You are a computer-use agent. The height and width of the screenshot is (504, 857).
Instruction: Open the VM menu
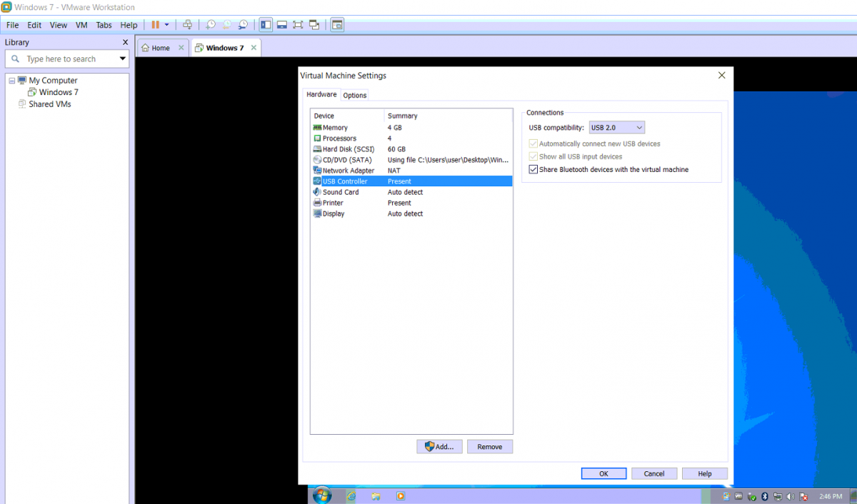81,25
